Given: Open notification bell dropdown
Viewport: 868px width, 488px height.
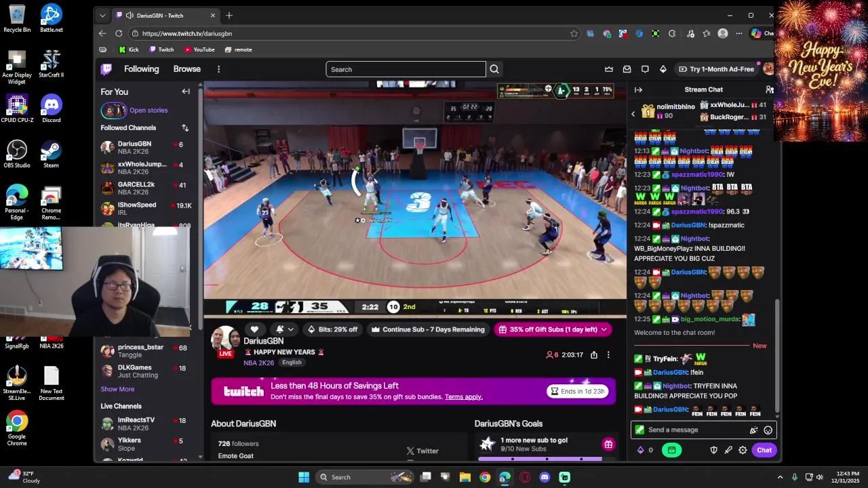Looking at the screenshot, I should [285, 329].
